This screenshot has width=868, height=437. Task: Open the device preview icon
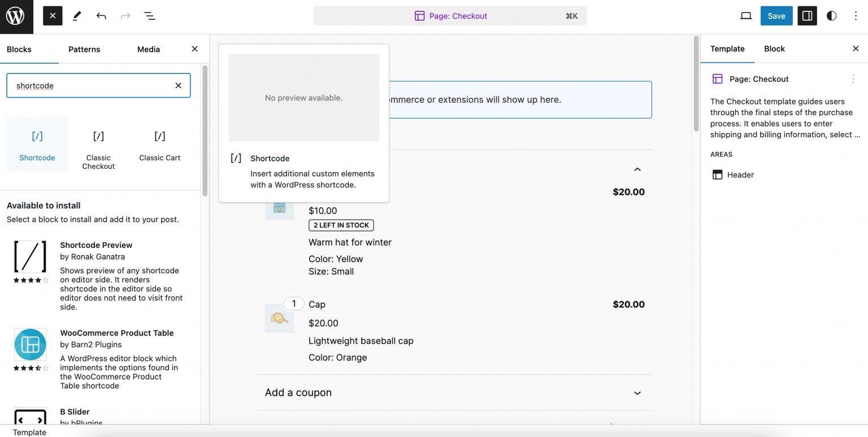tap(745, 16)
